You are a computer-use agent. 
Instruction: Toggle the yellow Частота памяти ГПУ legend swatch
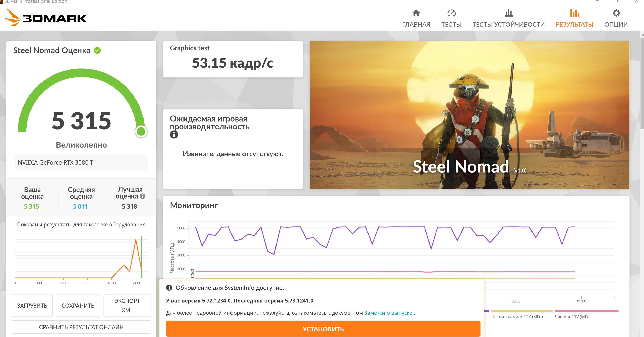tap(522, 311)
